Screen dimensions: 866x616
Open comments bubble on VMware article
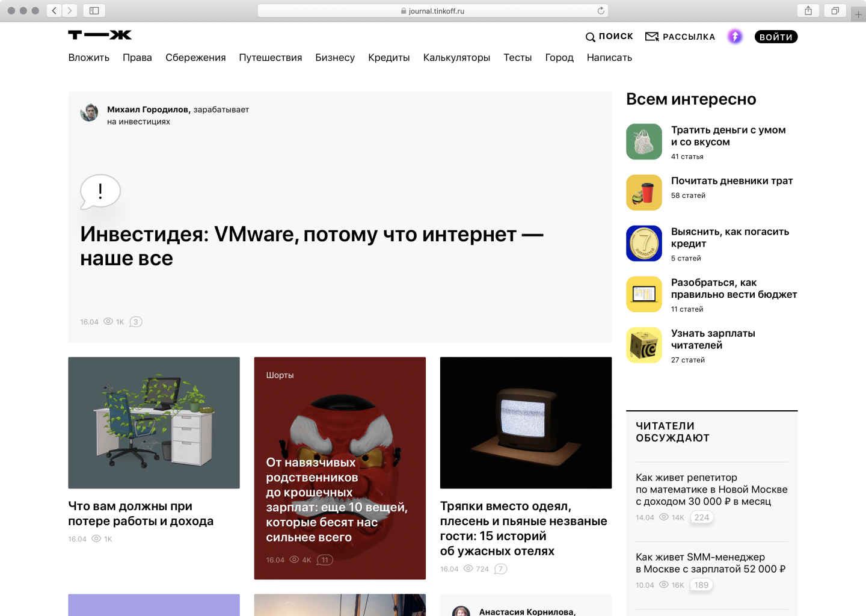coord(136,322)
